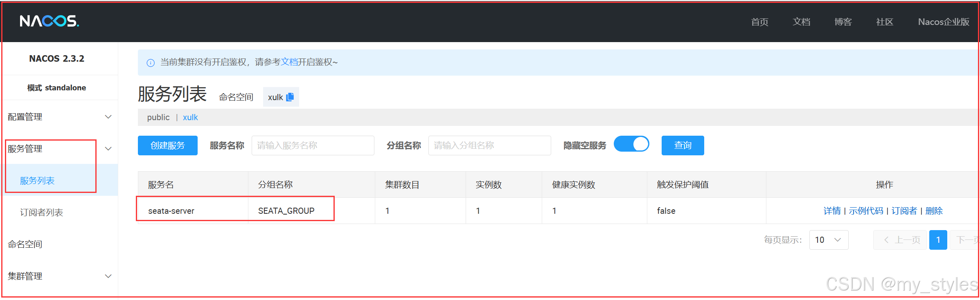Image resolution: width=980 pixels, height=300 pixels.
Task: Copy the xulk namespace ID icon
Action: point(290,97)
